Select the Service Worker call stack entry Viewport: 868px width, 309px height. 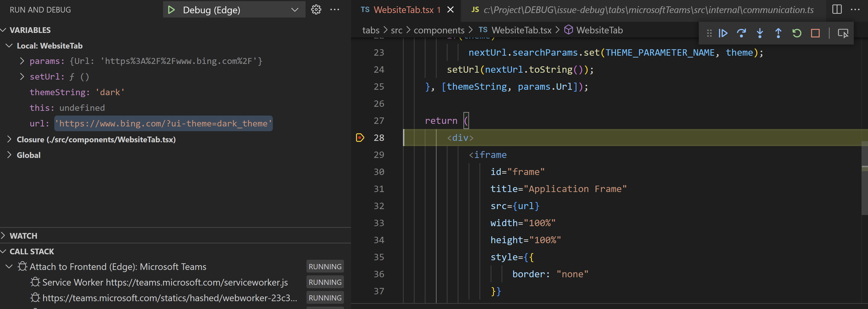click(165, 282)
